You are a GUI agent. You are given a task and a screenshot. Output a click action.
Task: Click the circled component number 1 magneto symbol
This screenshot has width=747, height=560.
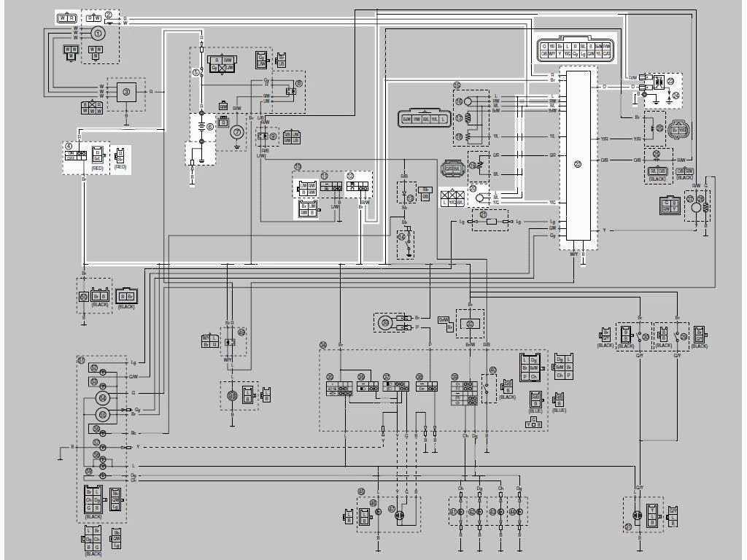(98, 34)
